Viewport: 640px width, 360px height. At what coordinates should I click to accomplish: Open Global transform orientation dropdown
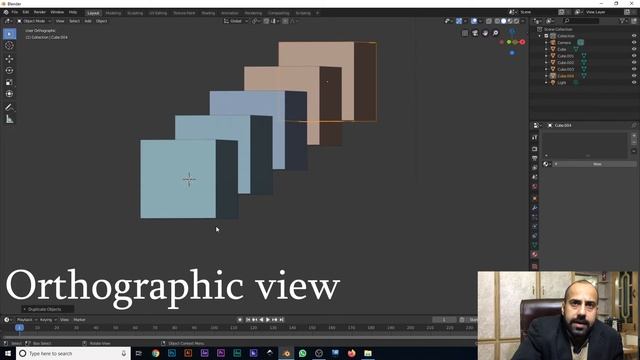pyautogui.click(x=236, y=21)
